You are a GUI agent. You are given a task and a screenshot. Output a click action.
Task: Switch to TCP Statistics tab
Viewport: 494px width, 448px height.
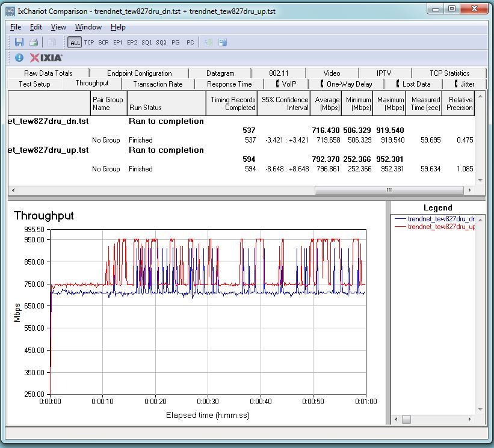[x=449, y=73]
